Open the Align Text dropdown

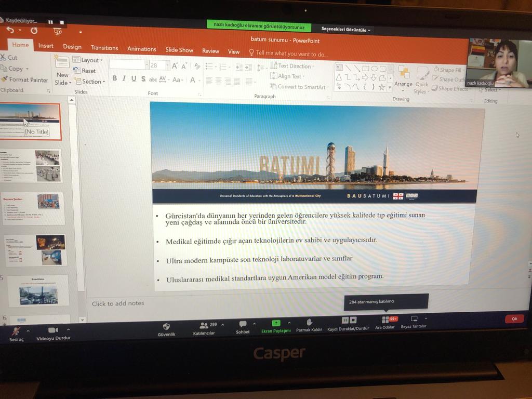click(287, 76)
